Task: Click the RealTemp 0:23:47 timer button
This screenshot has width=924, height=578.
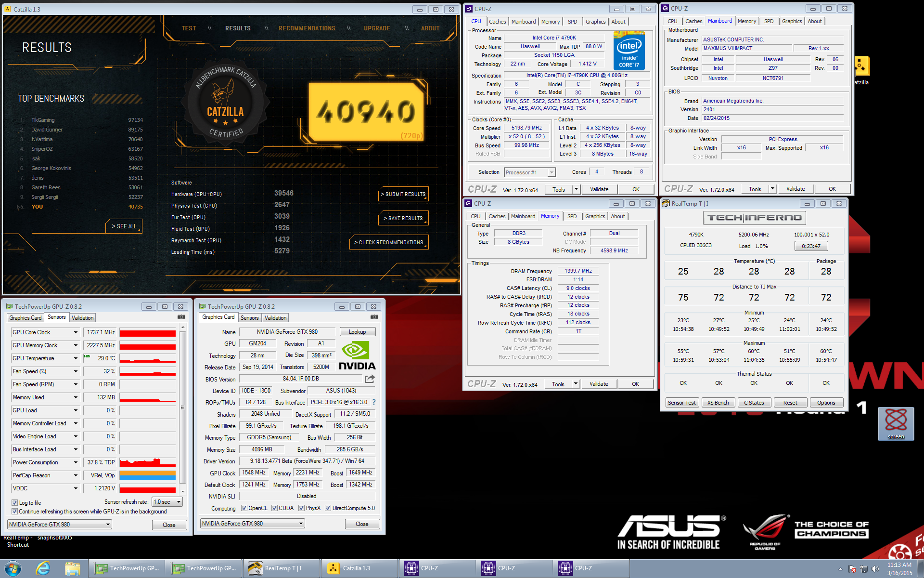Action: pos(811,246)
